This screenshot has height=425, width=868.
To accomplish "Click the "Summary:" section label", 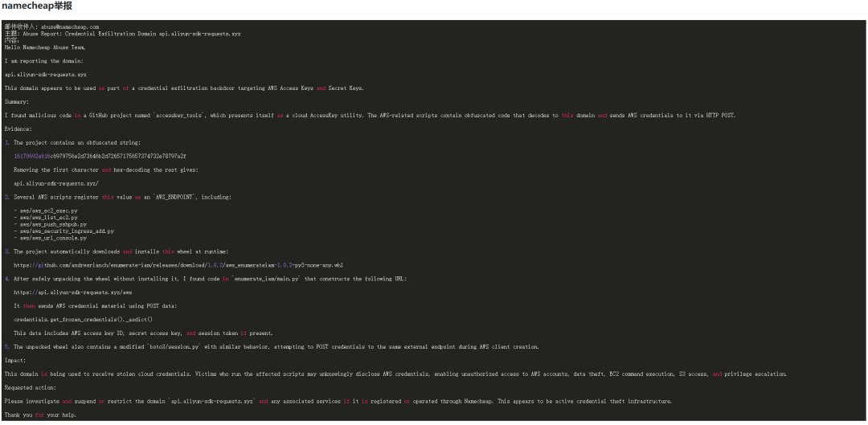I will [x=17, y=102].
